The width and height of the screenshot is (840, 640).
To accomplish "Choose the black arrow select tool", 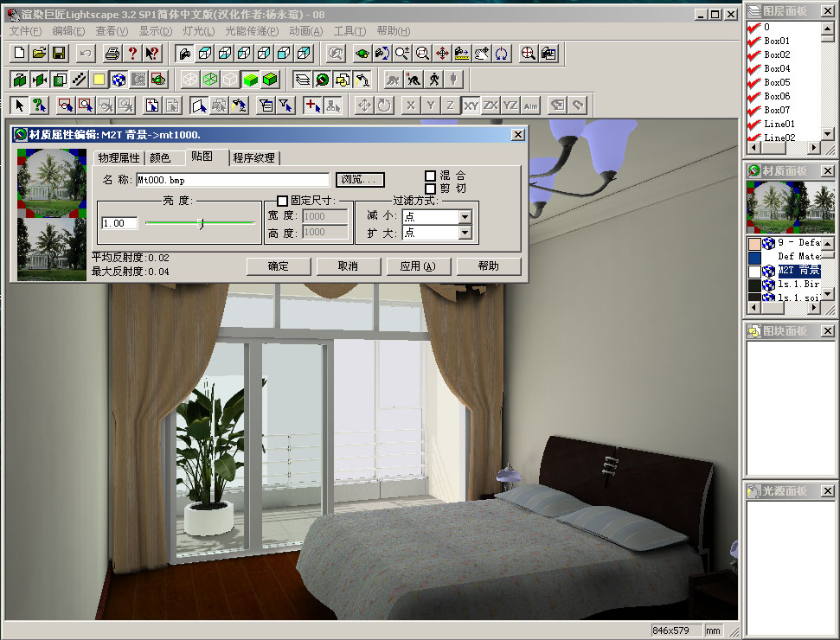I will coord(19,105).
